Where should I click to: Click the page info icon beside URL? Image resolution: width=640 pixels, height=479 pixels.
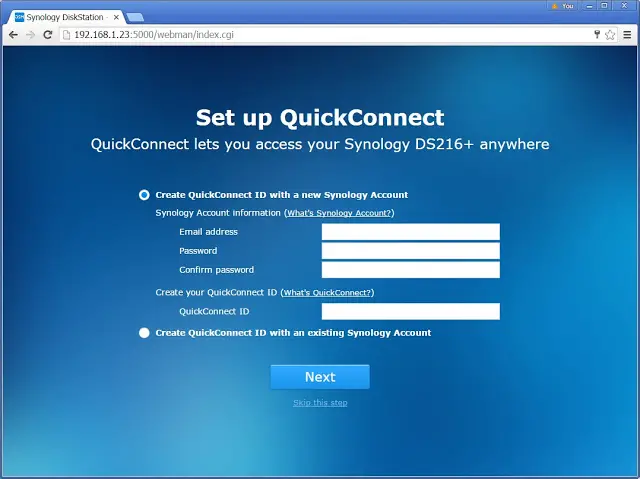66,35
